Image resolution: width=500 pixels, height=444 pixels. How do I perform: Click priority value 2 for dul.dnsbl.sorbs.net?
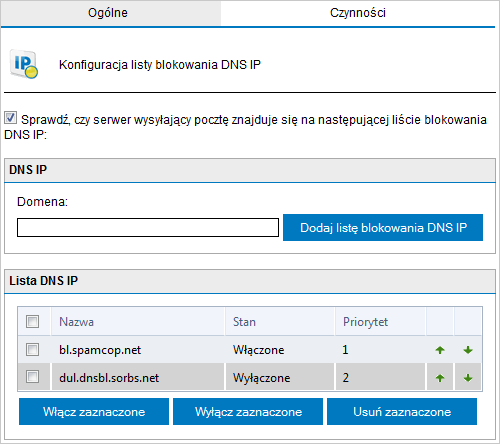[x=380, y=378]
